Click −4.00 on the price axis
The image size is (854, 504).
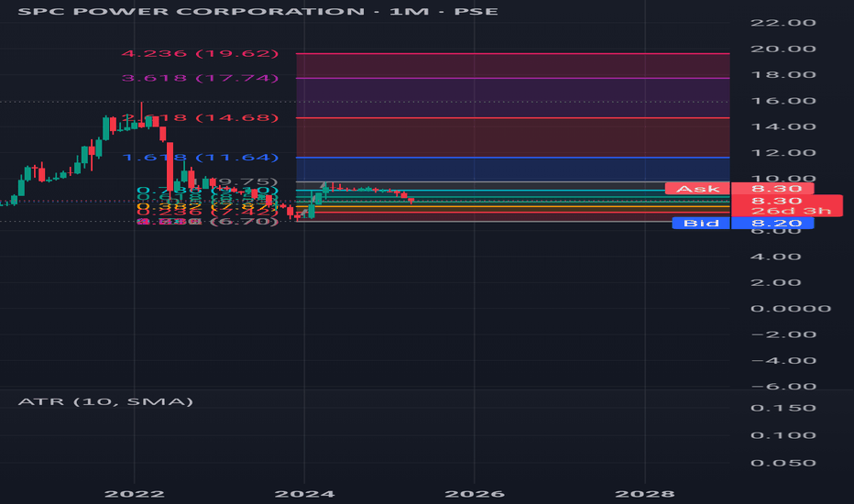point(783,361)
